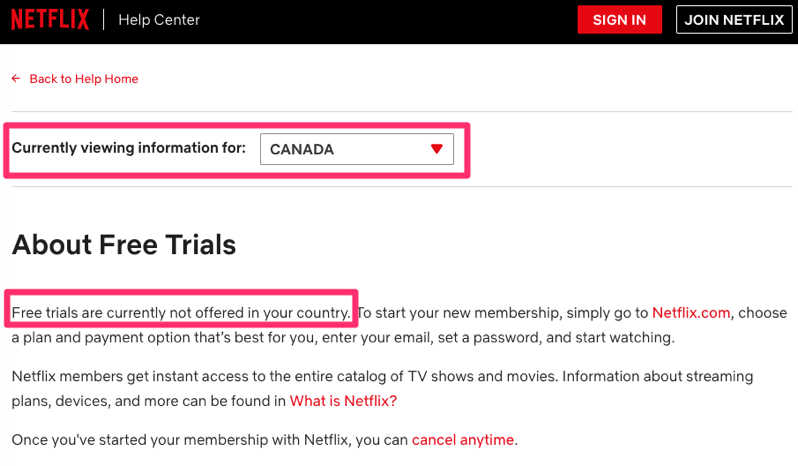The height and width of the screenshot is (466, 798).
Task: Click the red triangle in country selector
Action: (437, 149)
